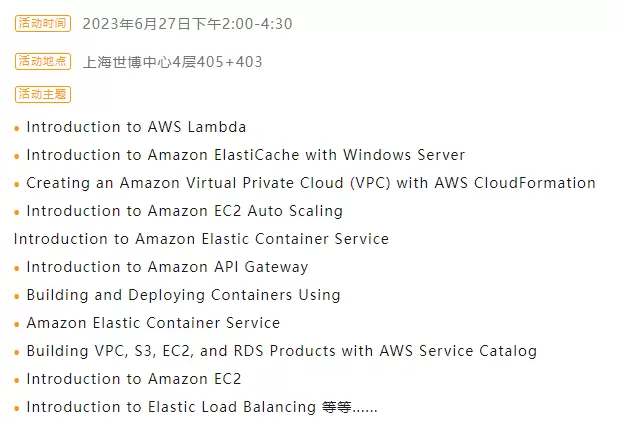Open Building VPC, S3, EC2, and RDS Products

(x=281, y=351)
